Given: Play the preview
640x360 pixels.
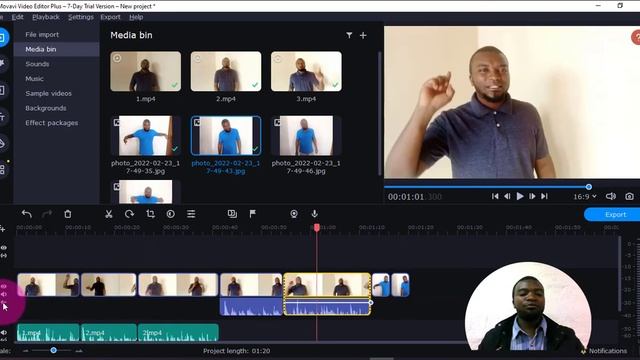Looking at the screenshot, I should [x=520, y=196].
